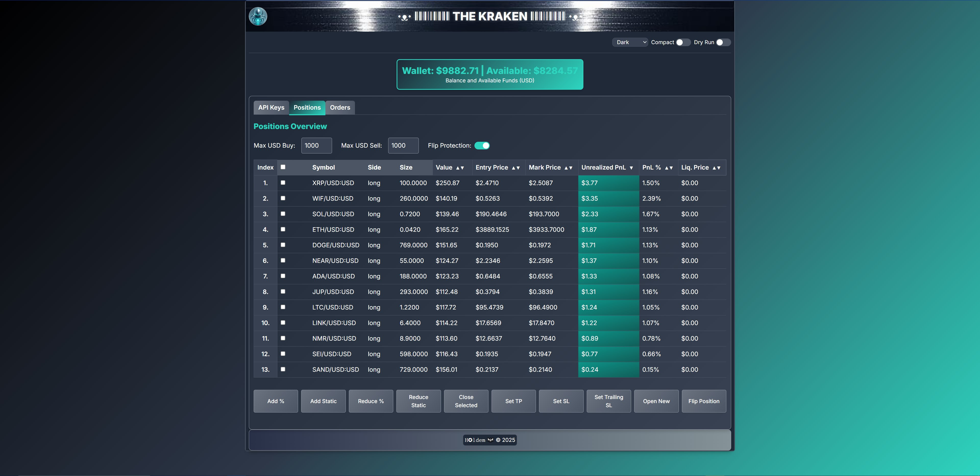Check the NEAR/USD:USD row checkbox

click(x=283, y=260)
